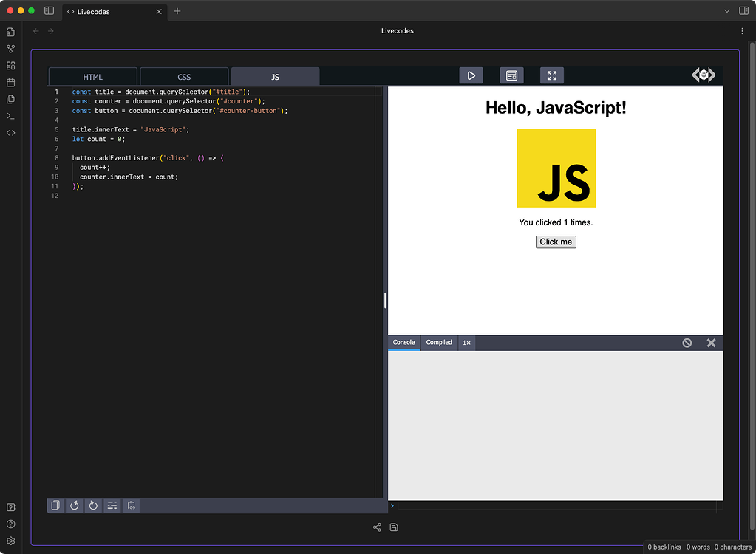The image size is (756, 554).
Task: Switch to the Compiled console tab
Action: (x=438, y=342)
